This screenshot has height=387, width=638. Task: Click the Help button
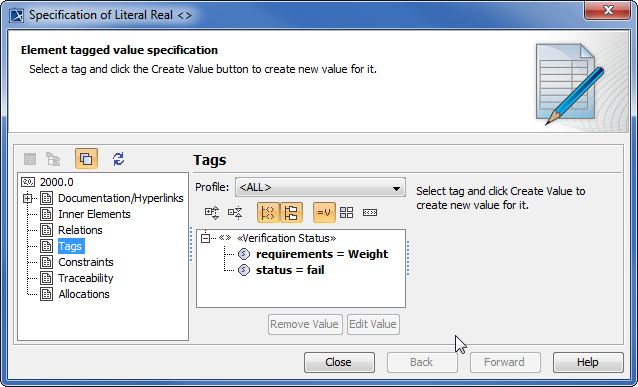588,362
